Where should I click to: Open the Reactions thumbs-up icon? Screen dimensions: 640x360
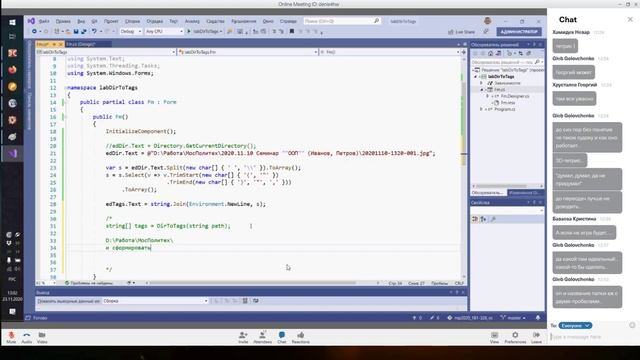pyautogui.click(x=300, y=335)
